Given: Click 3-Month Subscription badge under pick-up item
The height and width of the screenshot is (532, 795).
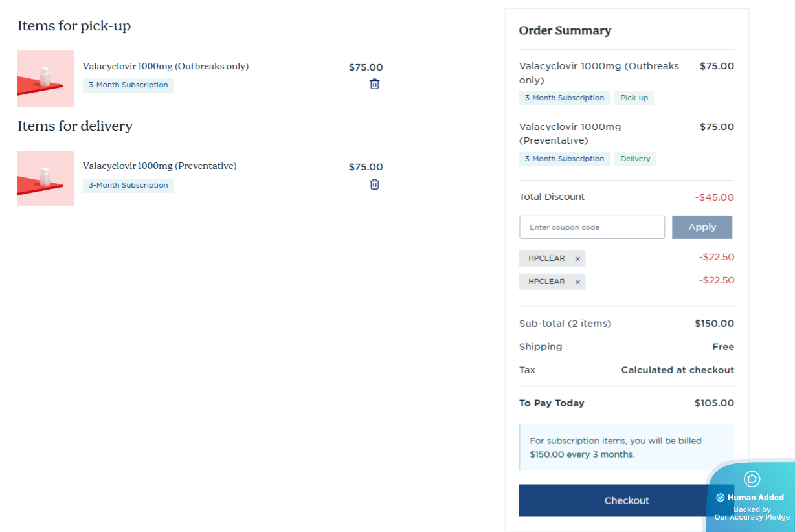Looking at the screenshot, I should coord(128,85).
